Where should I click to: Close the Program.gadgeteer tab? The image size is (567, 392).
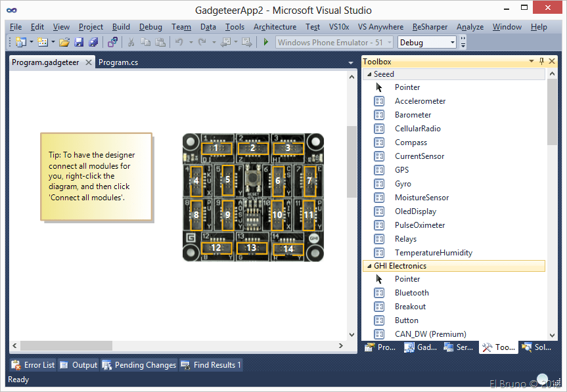click(89, 62)
